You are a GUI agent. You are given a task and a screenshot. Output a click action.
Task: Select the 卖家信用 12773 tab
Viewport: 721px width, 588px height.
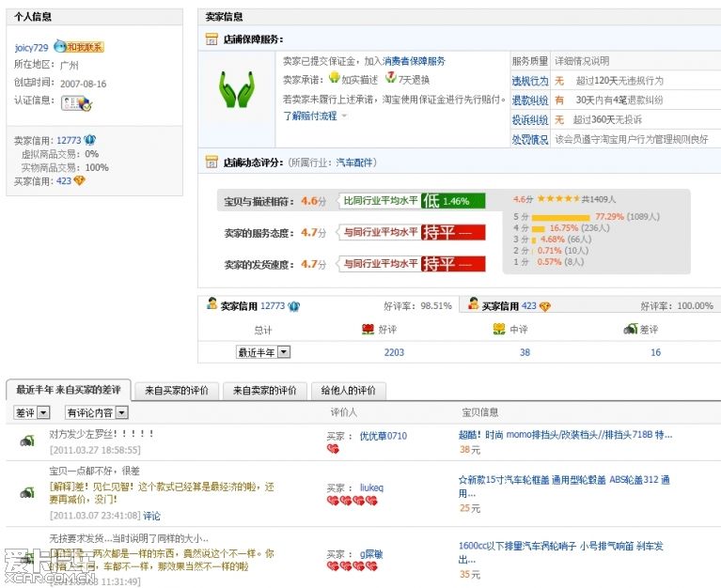pos(328,305)
